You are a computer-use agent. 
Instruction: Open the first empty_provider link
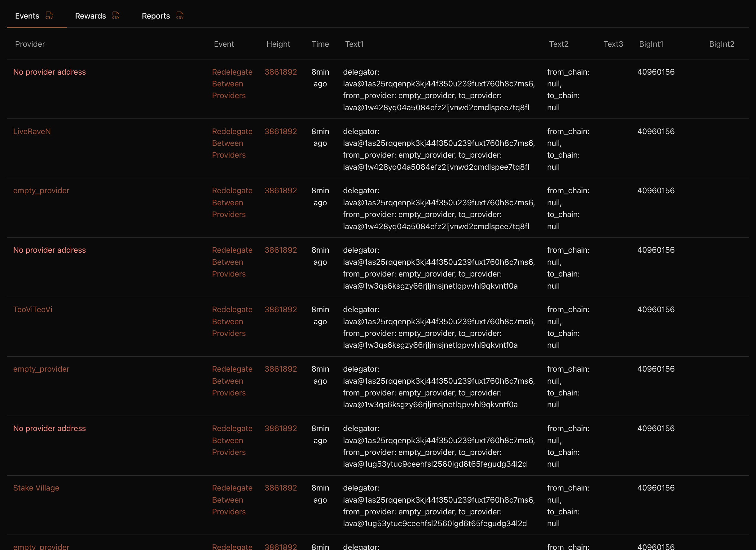point(41,190)
